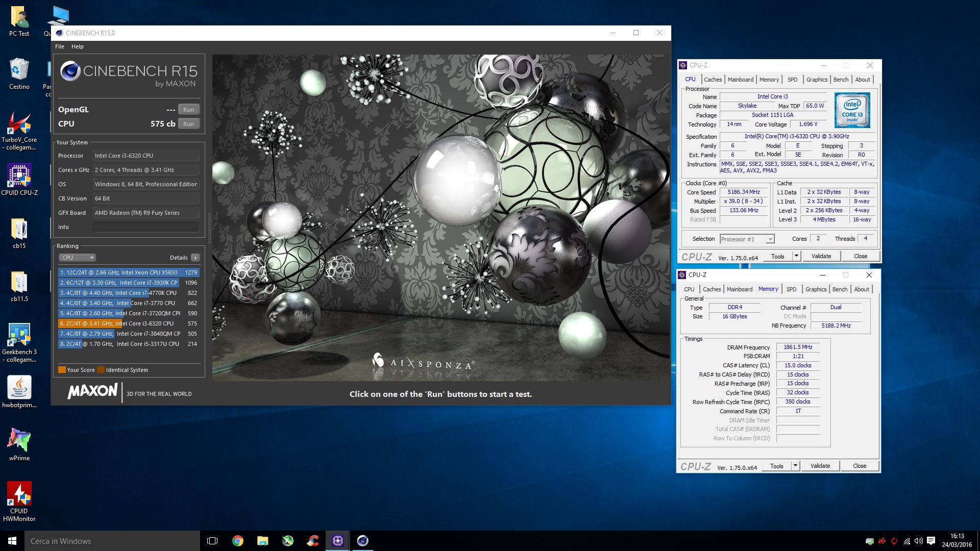Click Tools button in lower CPU-Z window
Image resolution: width=980 pixels, height=551 pixels.
coord(777,466)
